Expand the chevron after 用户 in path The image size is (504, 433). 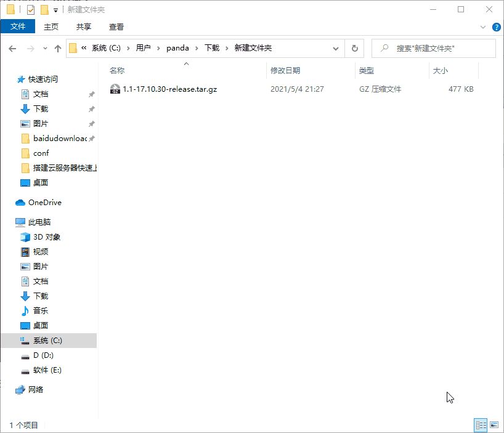(x=158, y=49)
